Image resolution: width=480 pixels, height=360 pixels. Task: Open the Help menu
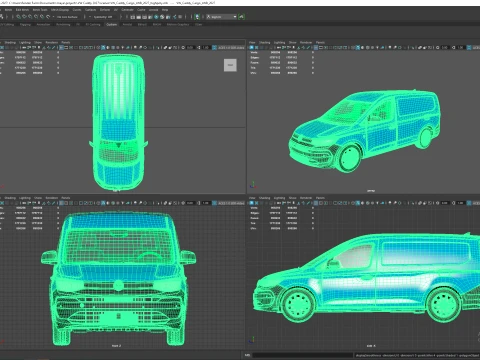[165, 10]
